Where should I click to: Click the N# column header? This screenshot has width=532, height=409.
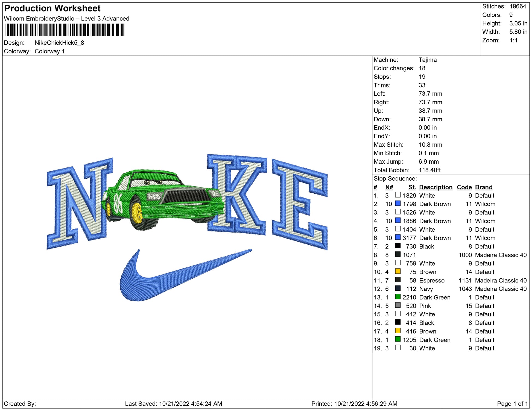[389, 187]
